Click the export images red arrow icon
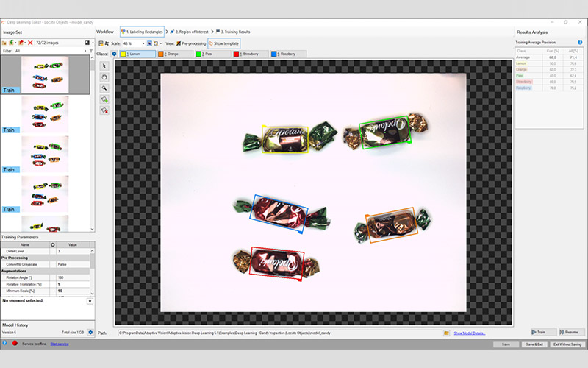Image resolution: width=588 pixels, height=368 pixels. click(21, 43)
